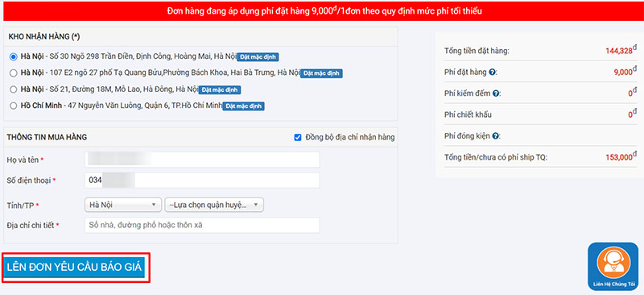644x295 pixels.
Task: Click the THÔNG TIN MUA HÀNG heading
Action: pos(47,137)
